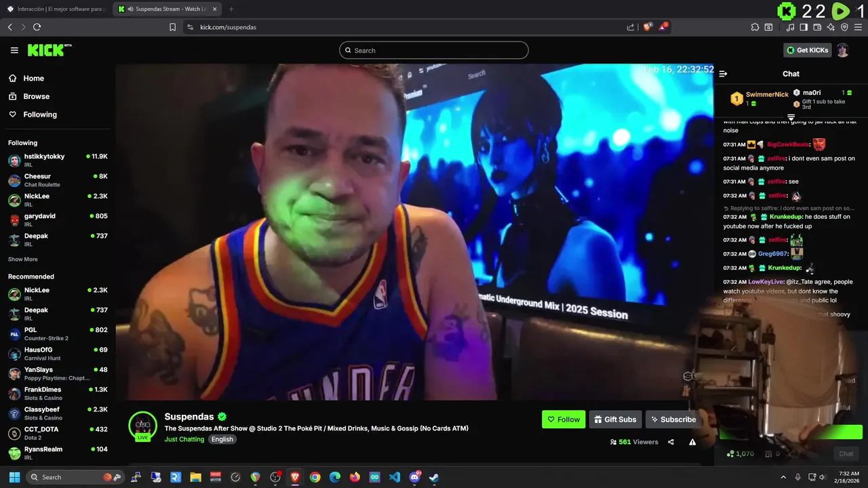Open HausOfG recommended channel

[58, 354]
